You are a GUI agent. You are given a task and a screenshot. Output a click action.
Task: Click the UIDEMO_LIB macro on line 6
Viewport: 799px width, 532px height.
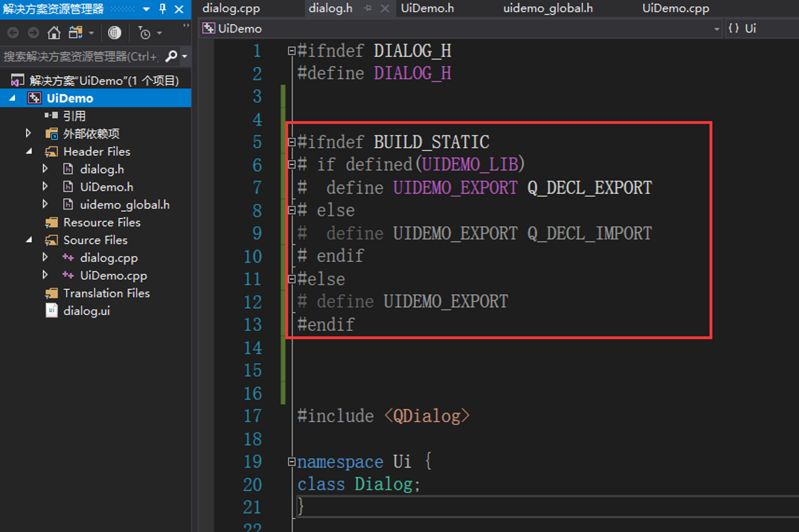point(470,165)
